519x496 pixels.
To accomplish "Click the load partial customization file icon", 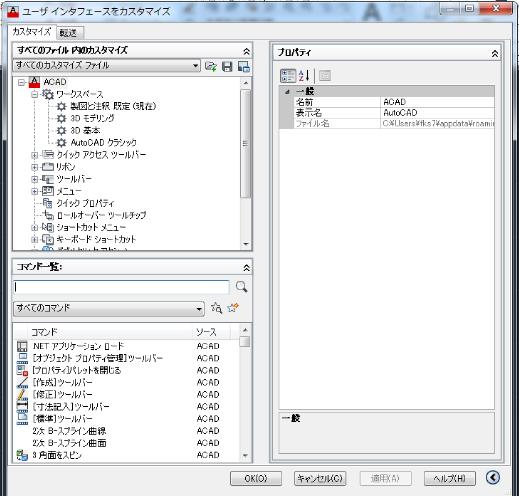I will 211,66.
